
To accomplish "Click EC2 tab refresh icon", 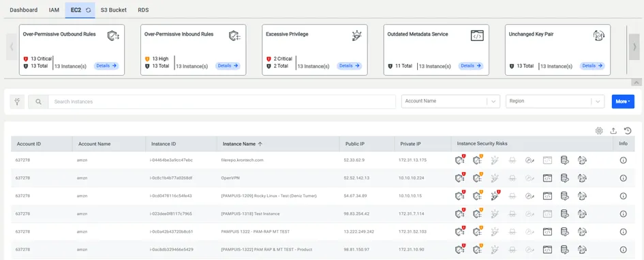I will (x=88, y=10).
